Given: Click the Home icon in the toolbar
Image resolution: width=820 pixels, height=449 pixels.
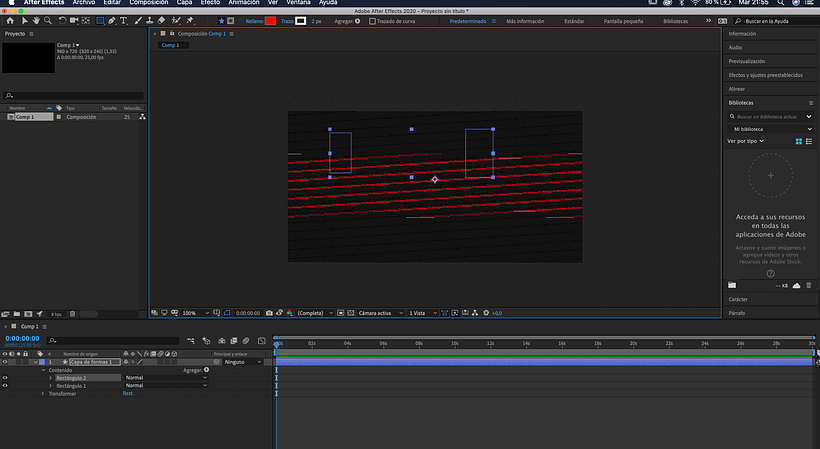Looking at the screenshot, I should coord(10,21).
